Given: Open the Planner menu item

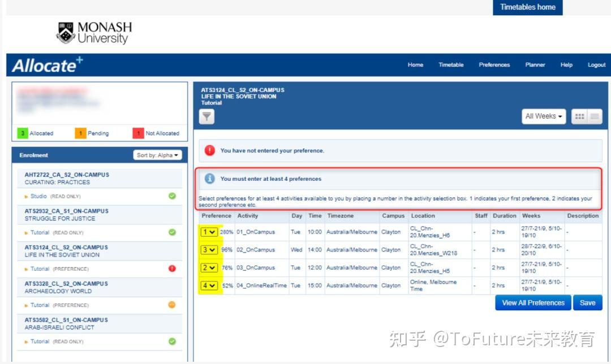Looking at the screenshot, I should (x=535, y=65).
